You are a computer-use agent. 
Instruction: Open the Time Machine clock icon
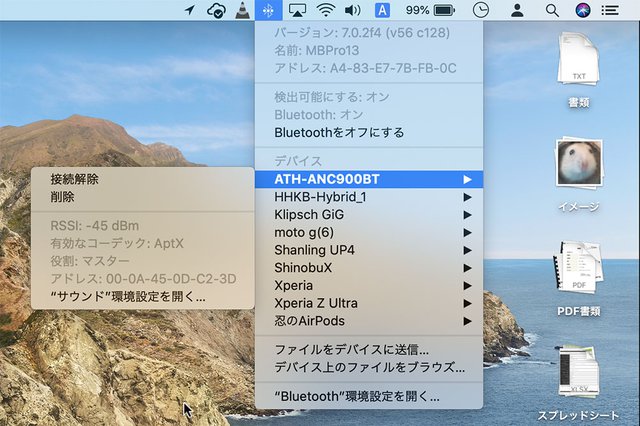click(482, 11)
